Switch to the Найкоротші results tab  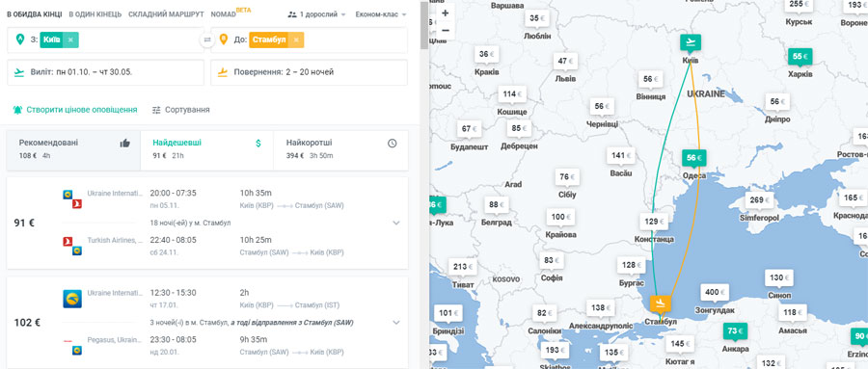(341, 150)
